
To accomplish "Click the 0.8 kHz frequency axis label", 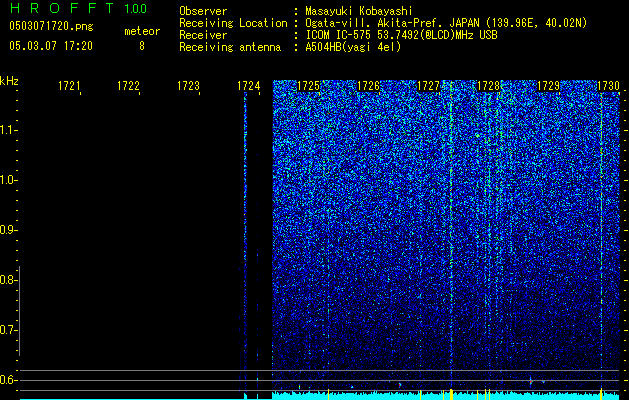I will (x=7, y=280).
